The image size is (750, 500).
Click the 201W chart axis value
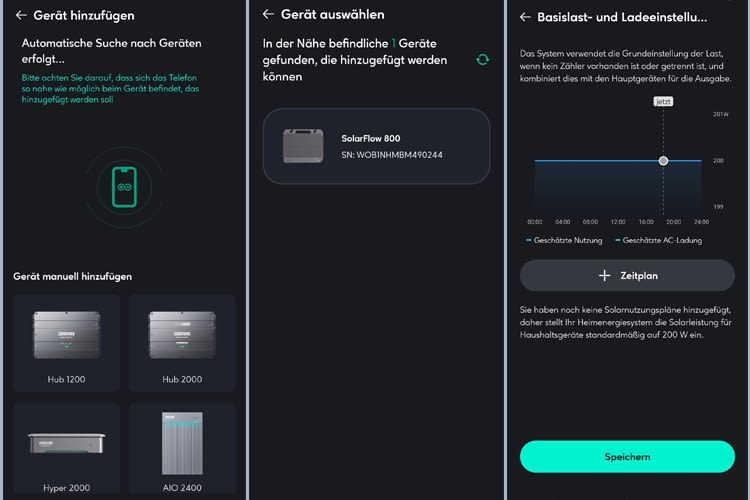[x=720, y=114]
